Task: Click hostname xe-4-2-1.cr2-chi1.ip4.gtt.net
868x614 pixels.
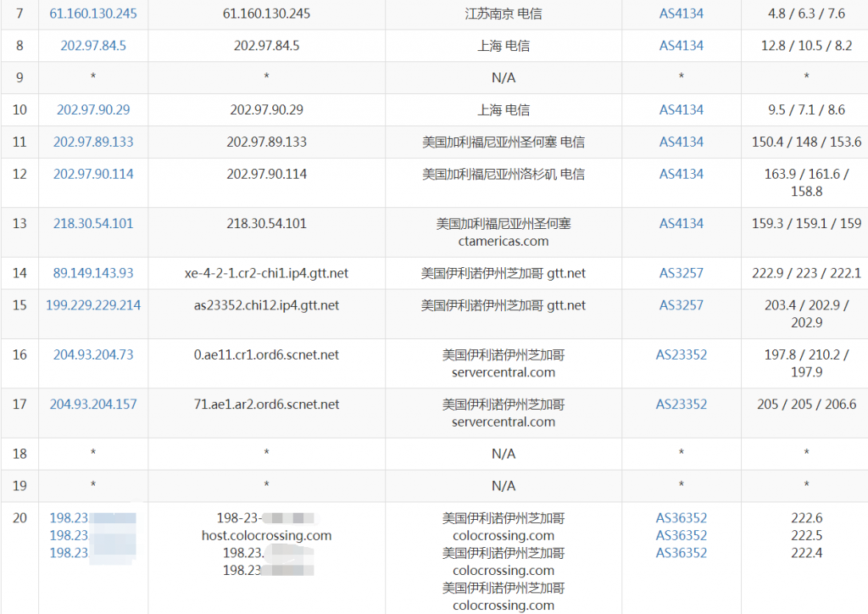Action: click(266, 272)
